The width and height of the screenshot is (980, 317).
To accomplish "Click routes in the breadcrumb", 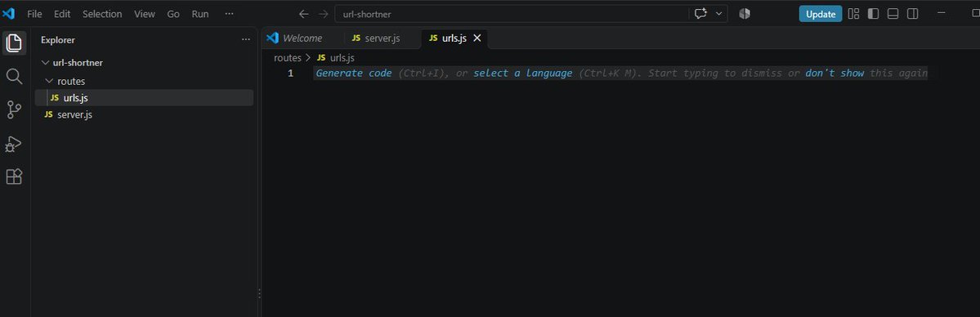I will pyautogui.click(x=288, y=57).
